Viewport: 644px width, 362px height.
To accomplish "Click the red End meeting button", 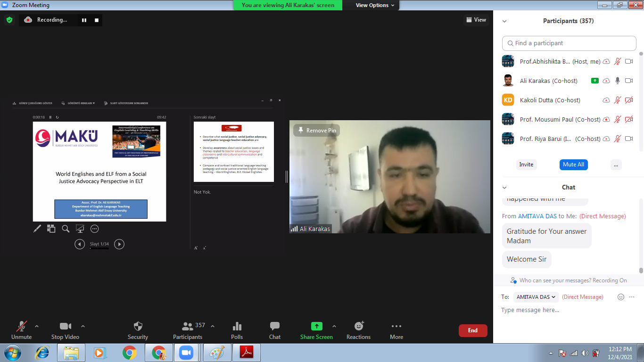I will point(472,330).
